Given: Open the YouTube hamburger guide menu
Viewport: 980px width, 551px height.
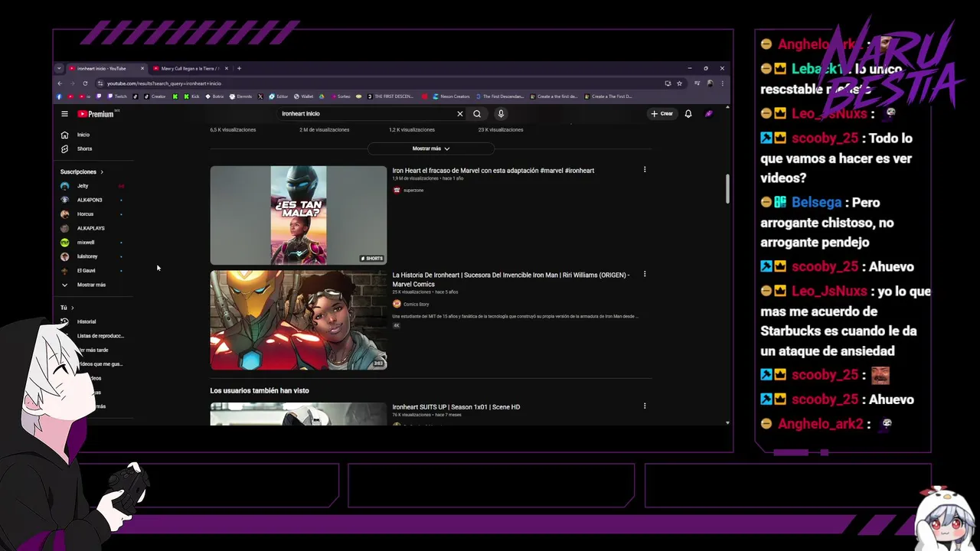Looking at the screenshot, I should 64,114.
